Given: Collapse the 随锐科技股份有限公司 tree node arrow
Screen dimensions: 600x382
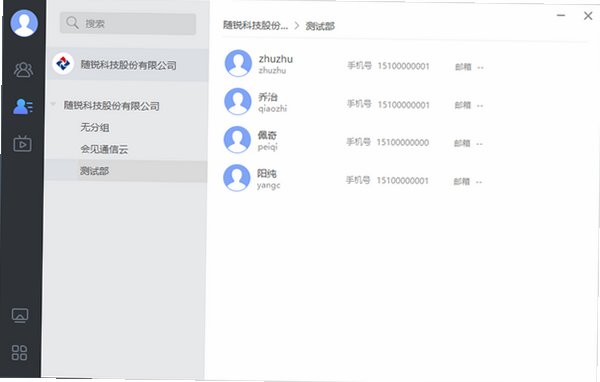Looking at the screenshot, I should coord(53,104).
